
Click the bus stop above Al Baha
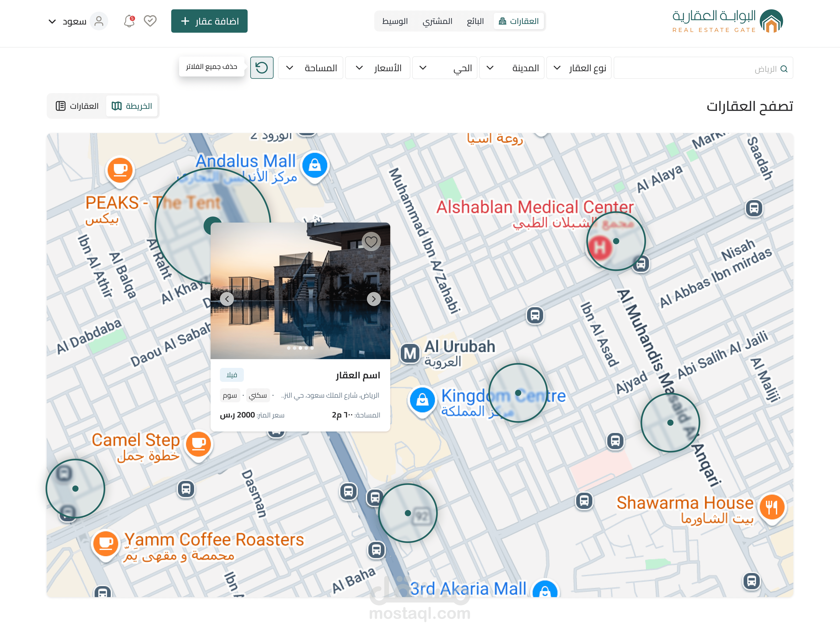point(376,550)
